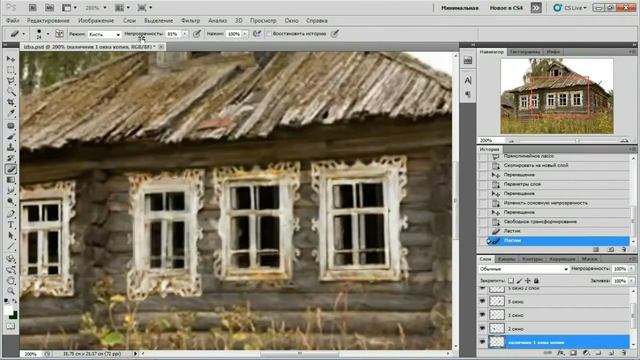The image size is (640, 360).
Task: Select the Eraser tool in toolbox
Action: (x=11, y=169)
